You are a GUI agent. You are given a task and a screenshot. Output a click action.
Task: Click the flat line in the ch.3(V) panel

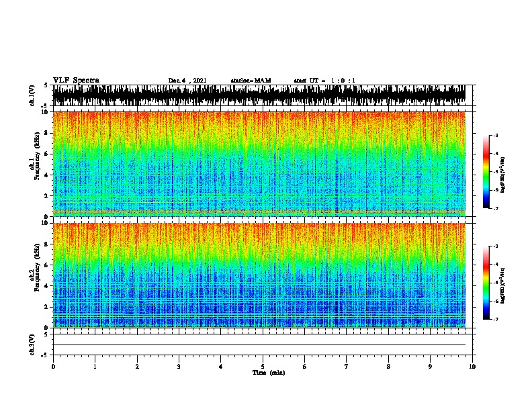pyautogui.click(x=259, y=345)
